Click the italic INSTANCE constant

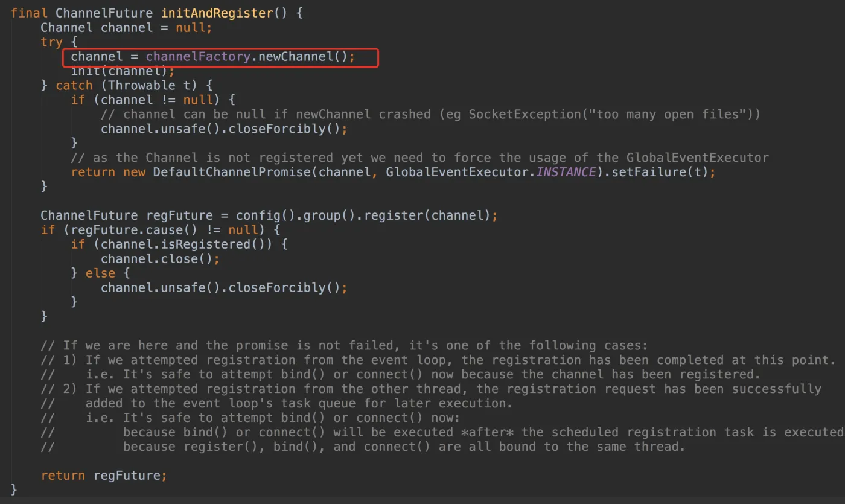point(565,172)
